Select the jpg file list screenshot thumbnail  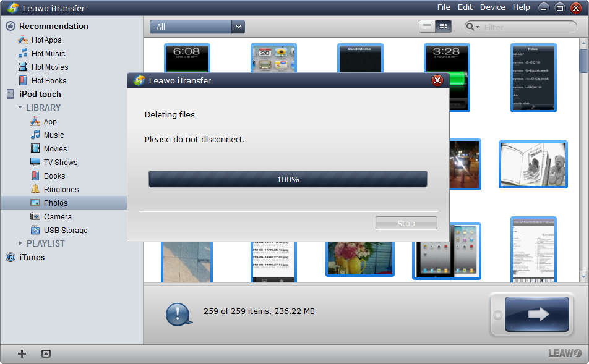click(273, 262)
